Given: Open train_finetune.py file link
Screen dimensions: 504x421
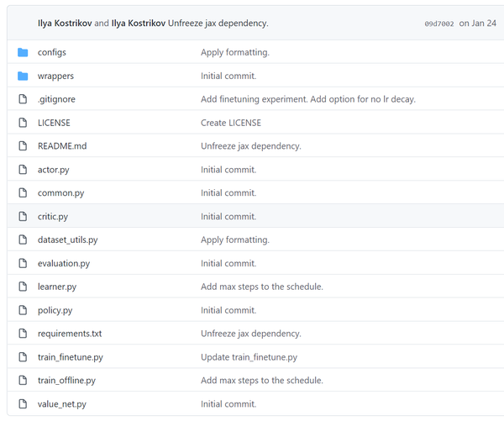Looking at the screenshot, I should pos(71,357).
